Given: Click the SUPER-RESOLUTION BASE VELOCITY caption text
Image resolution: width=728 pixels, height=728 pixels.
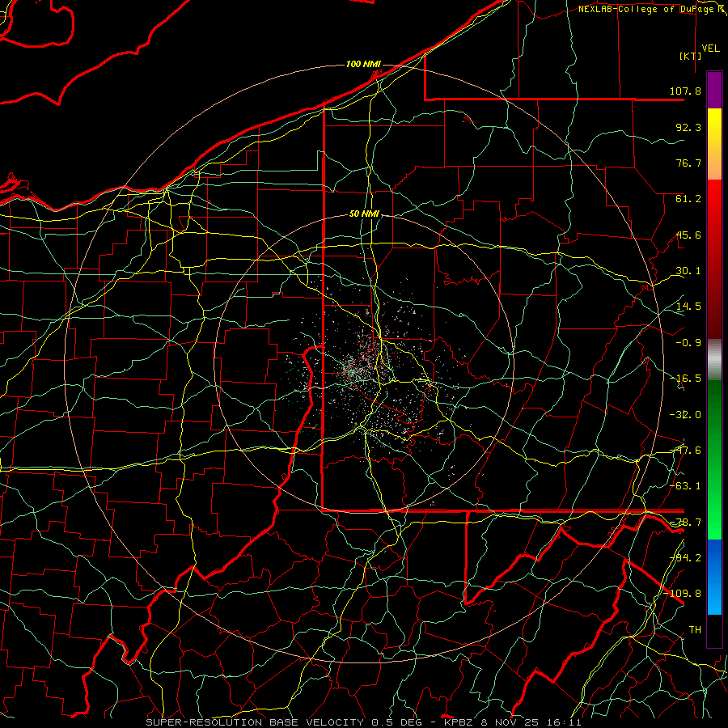Looking at the screenshot, I should tap(255, 722).
